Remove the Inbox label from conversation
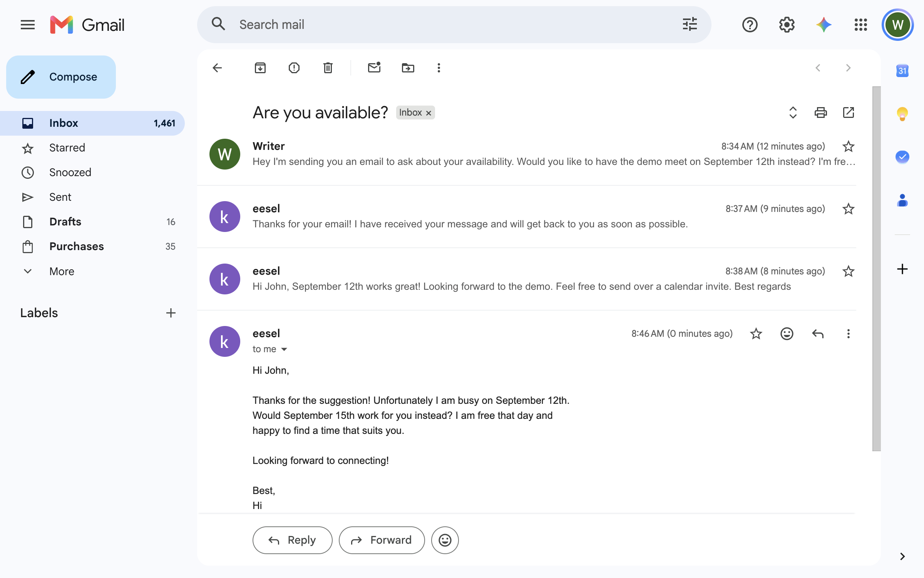This screenshot has height=578, width=924. pyautogui.click(x=429, y=113)
